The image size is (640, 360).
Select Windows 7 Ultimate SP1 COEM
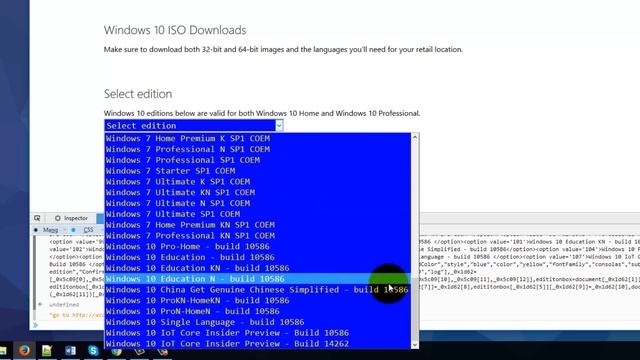[x=258, y=214]
